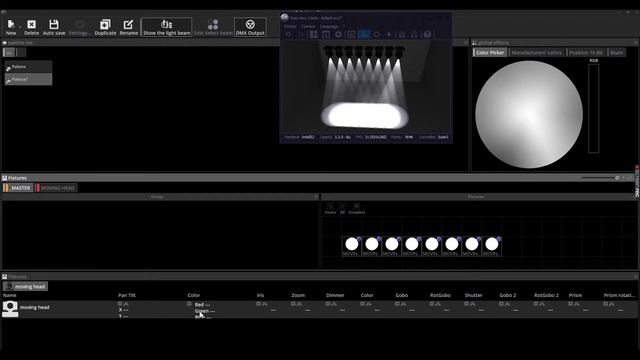The width and height of the screenshot is (640, 360).
Task: Tick the Shutter checkbox in moving head row
Action: click(467, 304)
